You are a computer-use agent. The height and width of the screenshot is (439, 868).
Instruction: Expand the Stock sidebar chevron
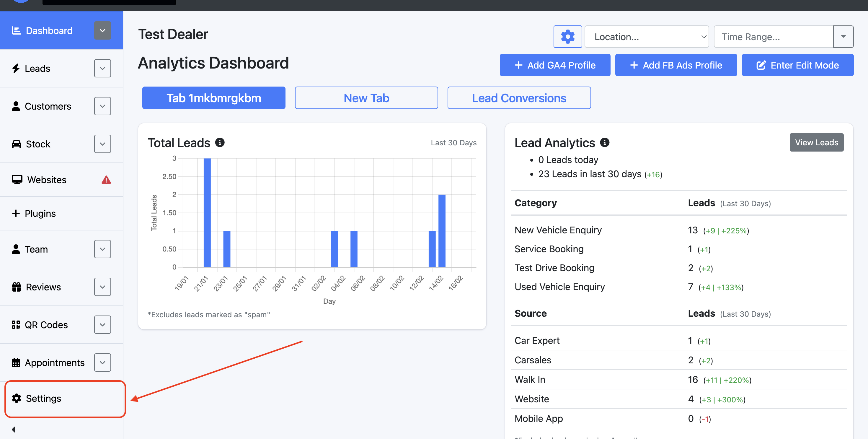pos(102,144)
